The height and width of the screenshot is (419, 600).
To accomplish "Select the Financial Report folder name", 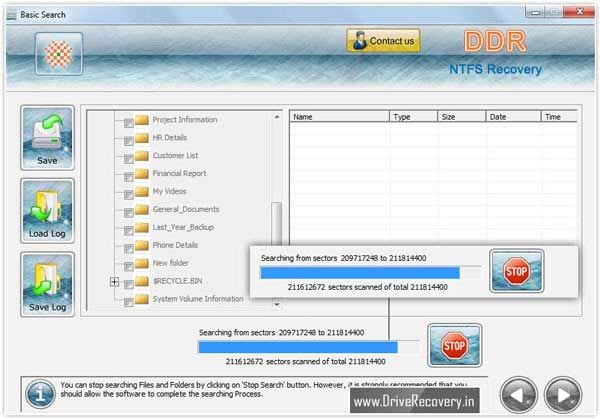I will click(179, 173).
